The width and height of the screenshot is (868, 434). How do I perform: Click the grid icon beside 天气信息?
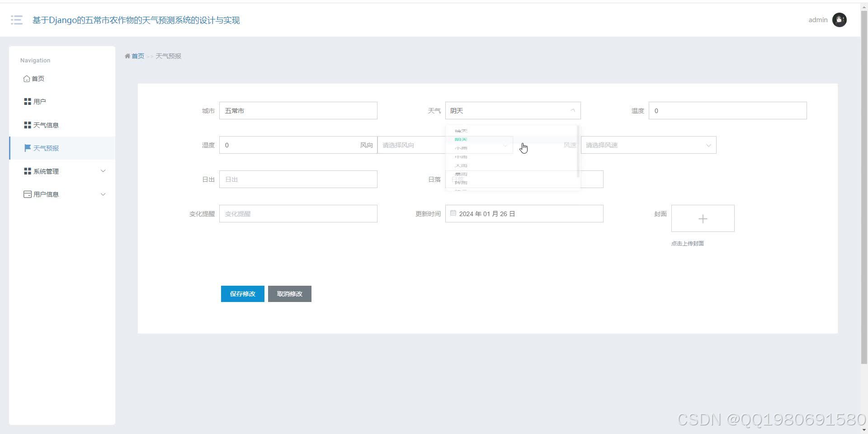point(28,125)
